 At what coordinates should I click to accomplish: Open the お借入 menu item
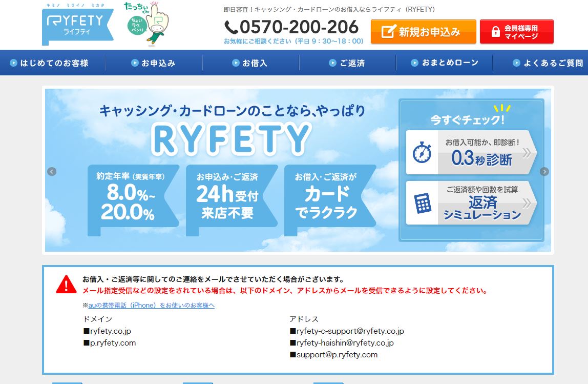[x=251, y=63]
